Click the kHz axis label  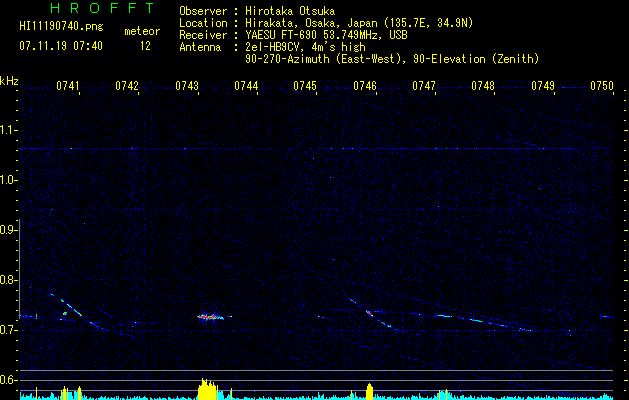tap(9, 81)
